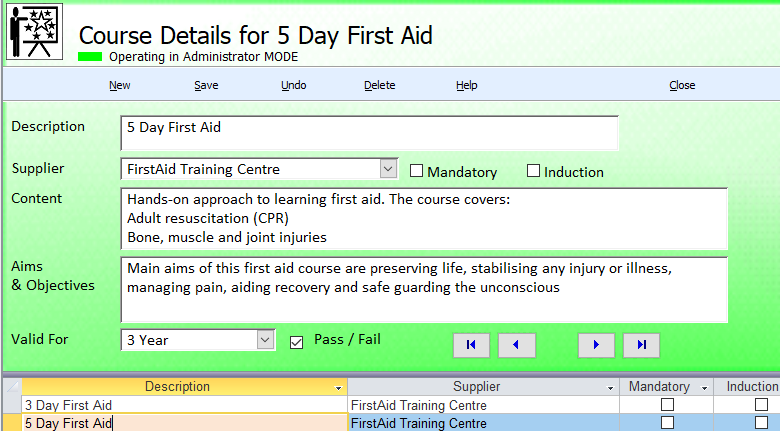Image resolution: width=780 pixels, height=431 pixels.
Task: Untick the Pass / Fail checkbox
Action: 296,342
